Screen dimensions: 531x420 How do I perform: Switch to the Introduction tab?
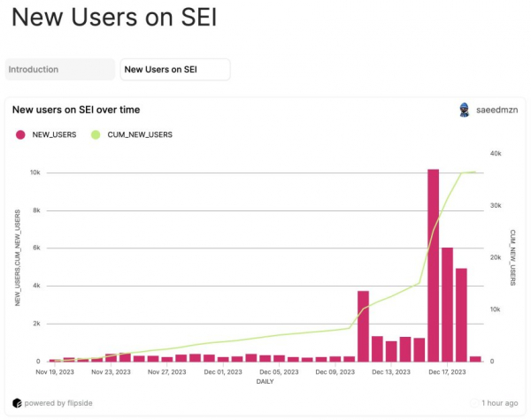60,69
